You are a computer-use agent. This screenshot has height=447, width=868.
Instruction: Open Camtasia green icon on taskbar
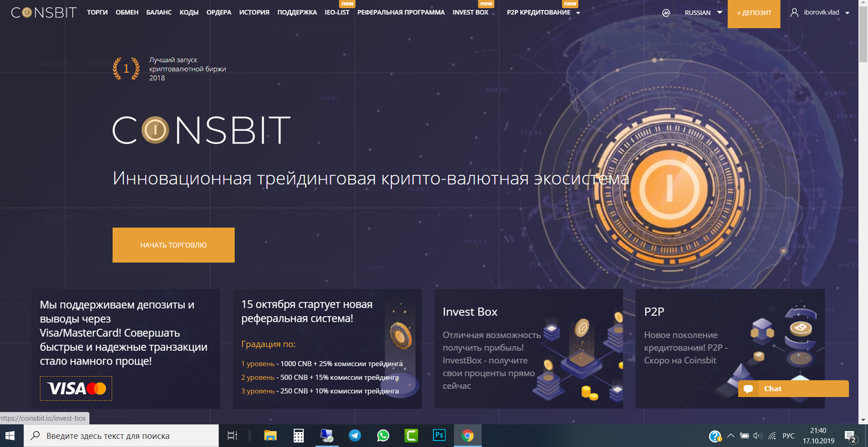(411, 435)
